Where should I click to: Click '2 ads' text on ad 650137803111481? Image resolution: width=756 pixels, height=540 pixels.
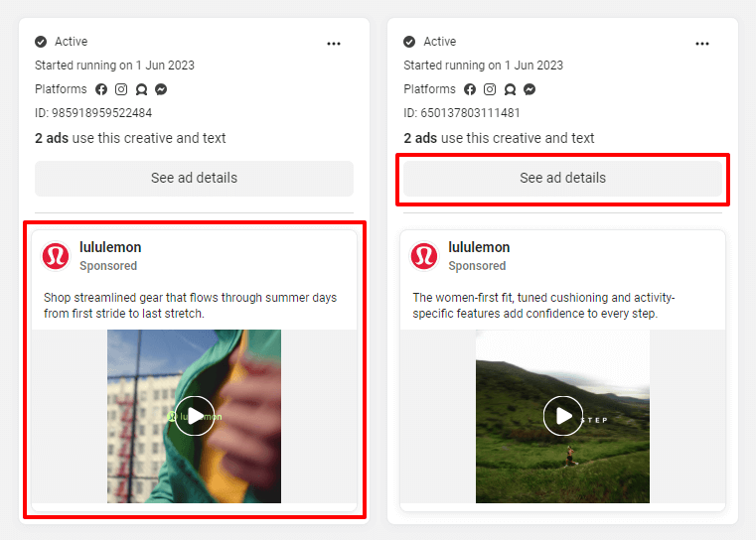click(x=420, y=138)
